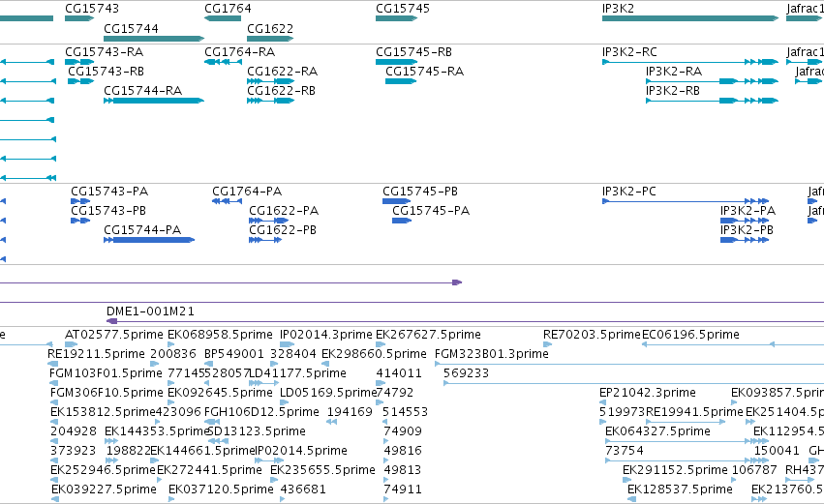824x504 pixels.
Task: Click the RE70203.5prime EST label
Action: tap(593, 335)
